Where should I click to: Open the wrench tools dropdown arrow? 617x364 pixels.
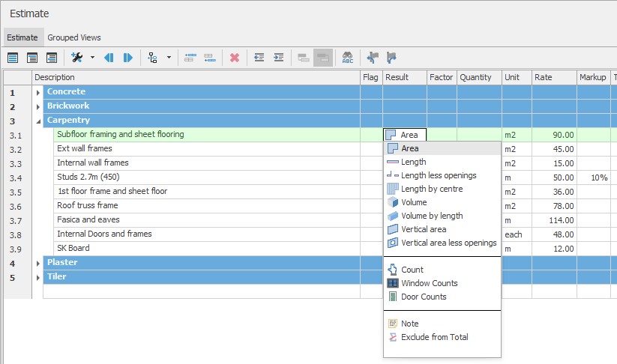click(x=92, y=58)
